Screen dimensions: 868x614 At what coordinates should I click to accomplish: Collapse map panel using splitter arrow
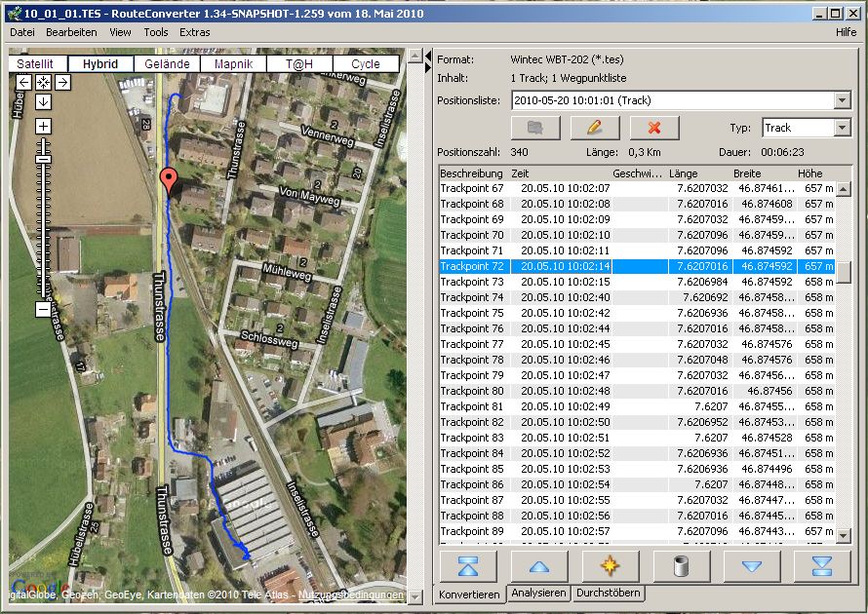tap(427, 56)
